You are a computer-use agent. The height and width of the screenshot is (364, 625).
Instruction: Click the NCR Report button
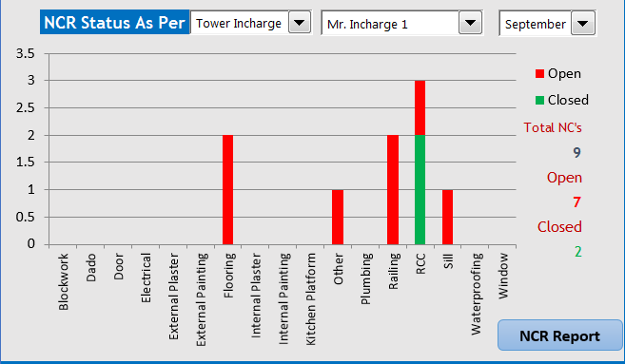click(559, 335)
